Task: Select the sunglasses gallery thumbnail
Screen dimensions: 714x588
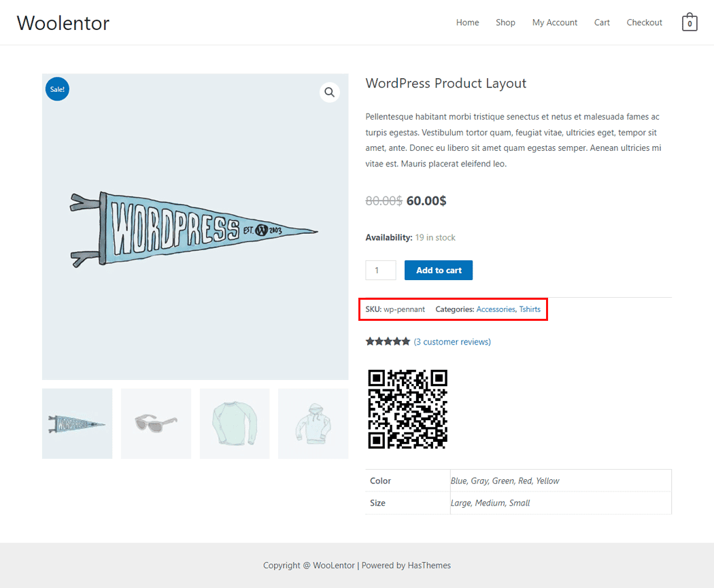Action: [x=156, y=423]
